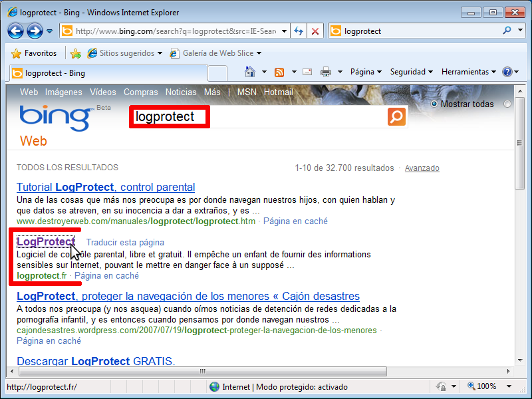Click the Print icon
Screen dimensions: 532x399
[x=326, y=72]
